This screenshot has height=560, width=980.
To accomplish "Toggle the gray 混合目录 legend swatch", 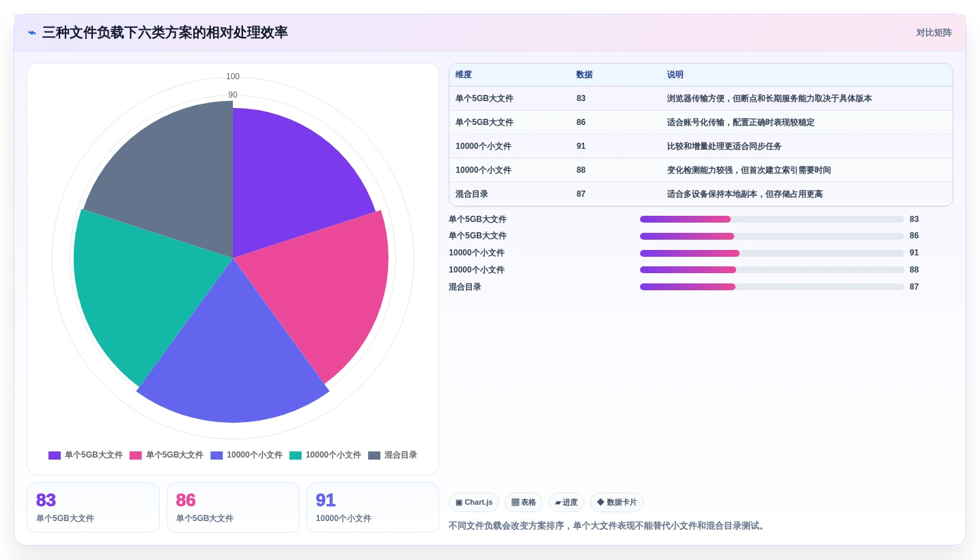I will tap(374, 456).
